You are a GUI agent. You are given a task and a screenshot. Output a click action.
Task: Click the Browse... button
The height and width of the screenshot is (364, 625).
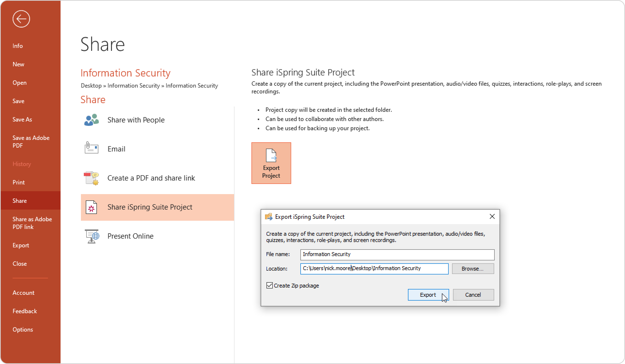(473, 269)
